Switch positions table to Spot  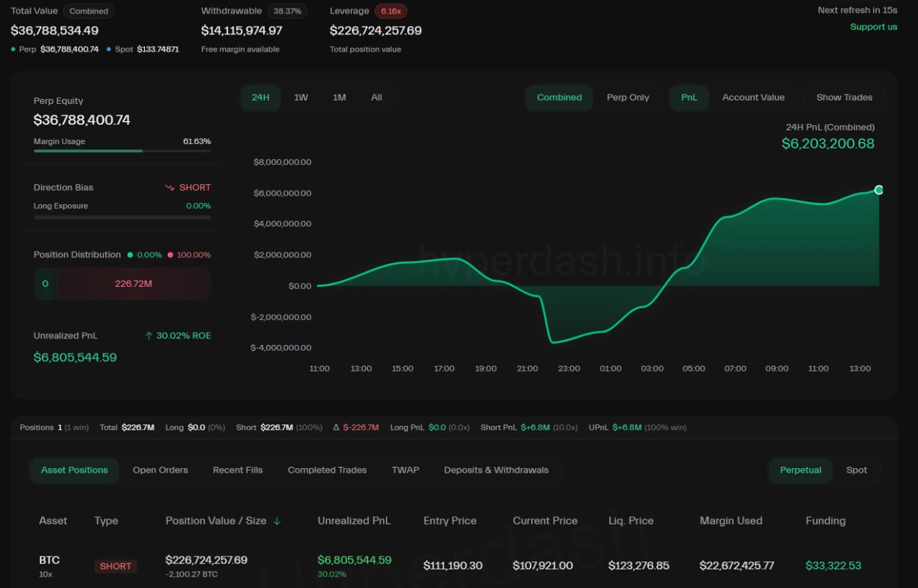coord(856,470)
